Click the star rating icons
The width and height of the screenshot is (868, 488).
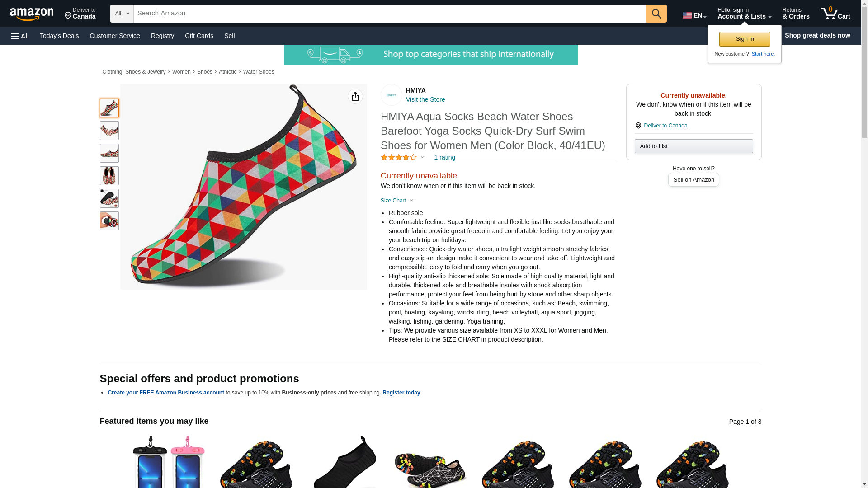(x=399, y=157)
